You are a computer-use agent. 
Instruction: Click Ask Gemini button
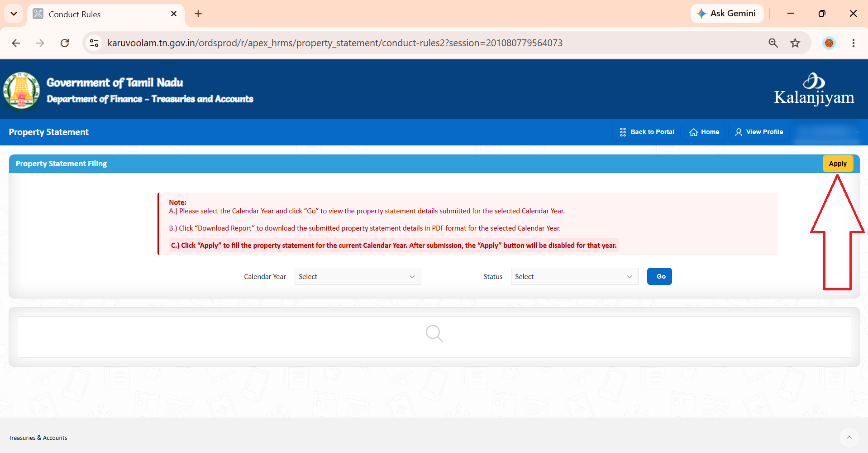pos(727,14)
